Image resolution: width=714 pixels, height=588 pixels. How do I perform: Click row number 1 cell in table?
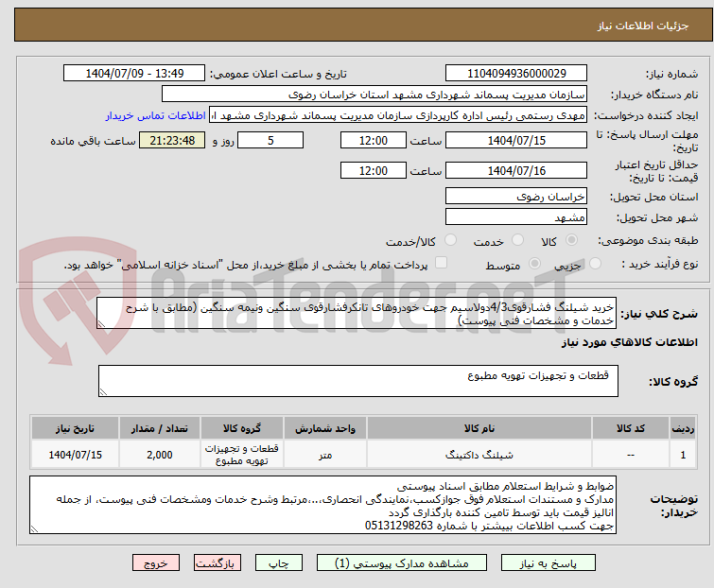pos(683,455)
